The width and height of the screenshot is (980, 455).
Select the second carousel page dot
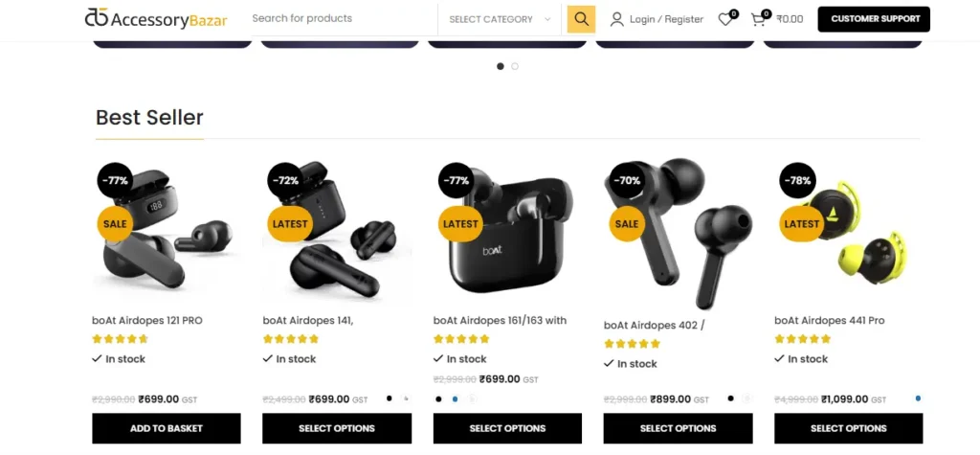click(515, 66)
